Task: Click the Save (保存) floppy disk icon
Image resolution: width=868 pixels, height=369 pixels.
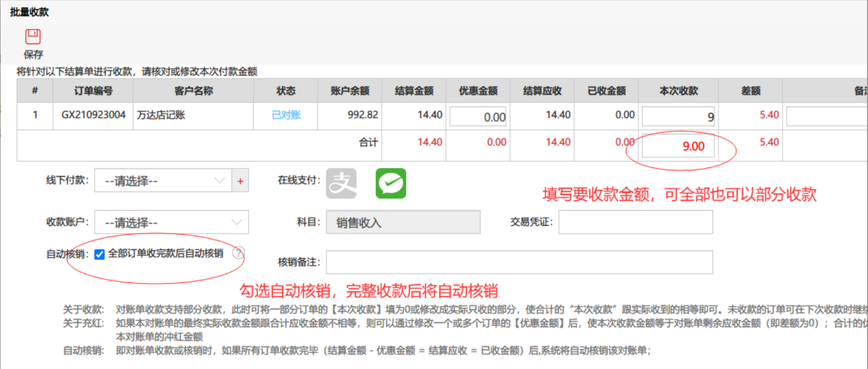Action: [x=33, y=37]
